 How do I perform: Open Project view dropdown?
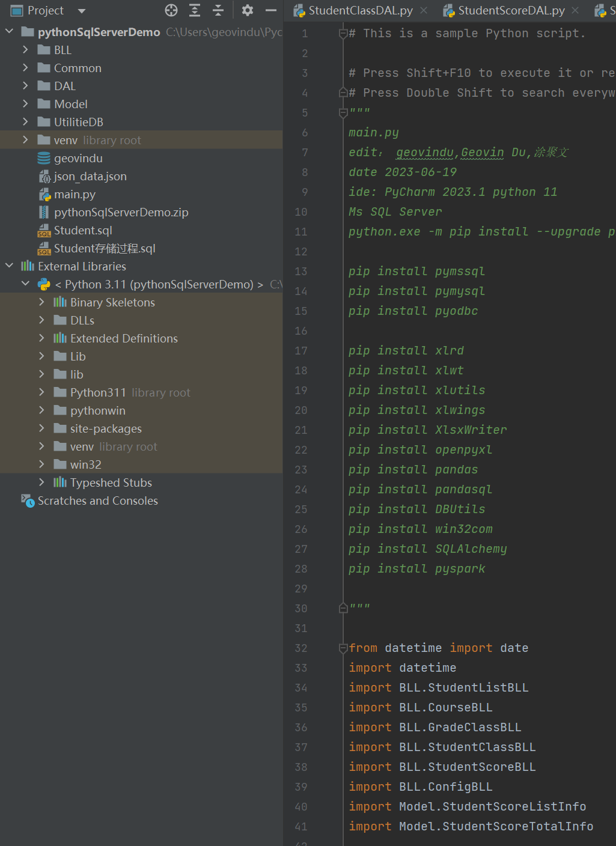pos(82,11)
